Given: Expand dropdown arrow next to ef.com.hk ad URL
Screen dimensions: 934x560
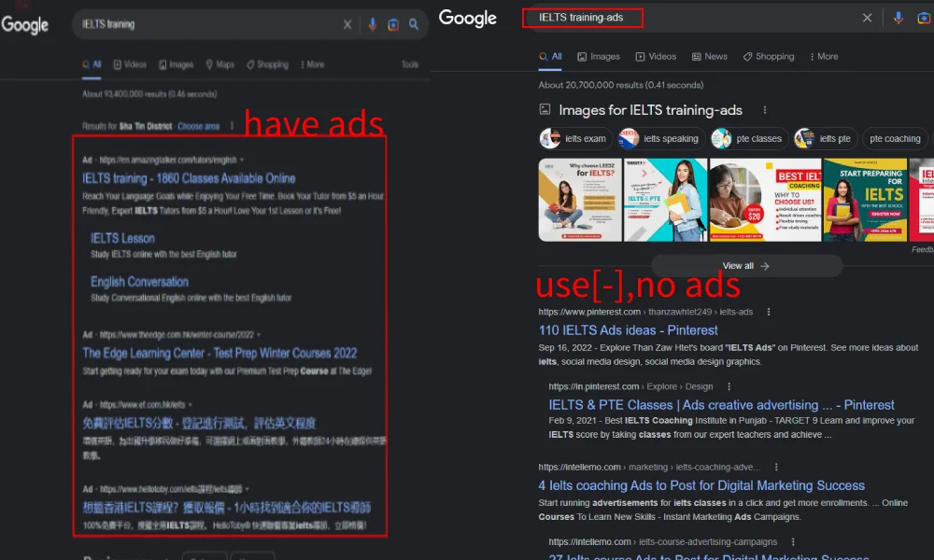Looking at the screenshot, I should pyautogui.click(x=190, y=405).
